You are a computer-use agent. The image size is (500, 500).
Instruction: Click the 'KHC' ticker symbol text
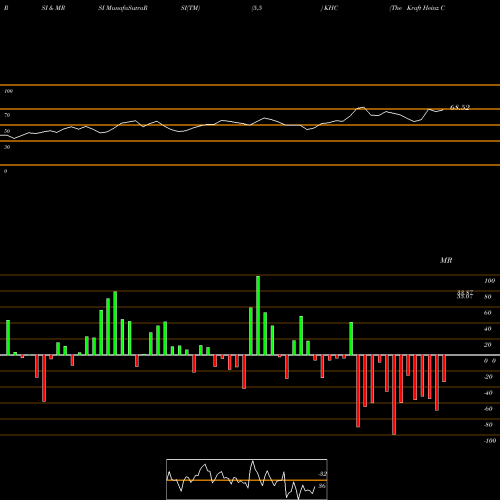click(x=331, y=8)
